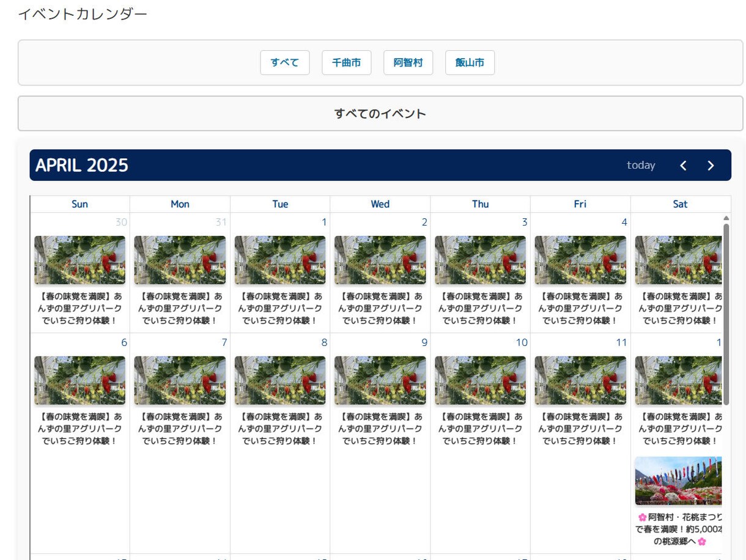Open strawberry event thumbnail on March 31
The height and width of the screenshot is (560, 746).
click(180, 260)
